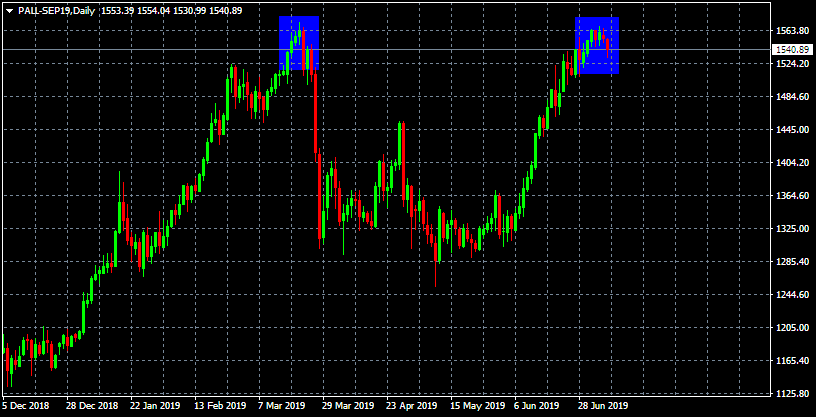Click the high value 1554.04 in header
This screenshot has width=816, height=417.
151,10
